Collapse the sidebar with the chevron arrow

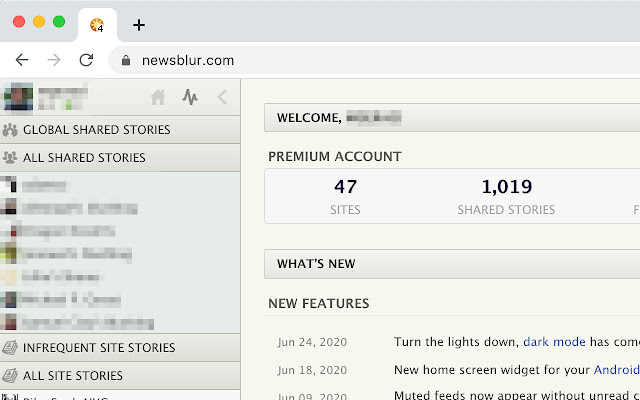click(x=222, y=97)
